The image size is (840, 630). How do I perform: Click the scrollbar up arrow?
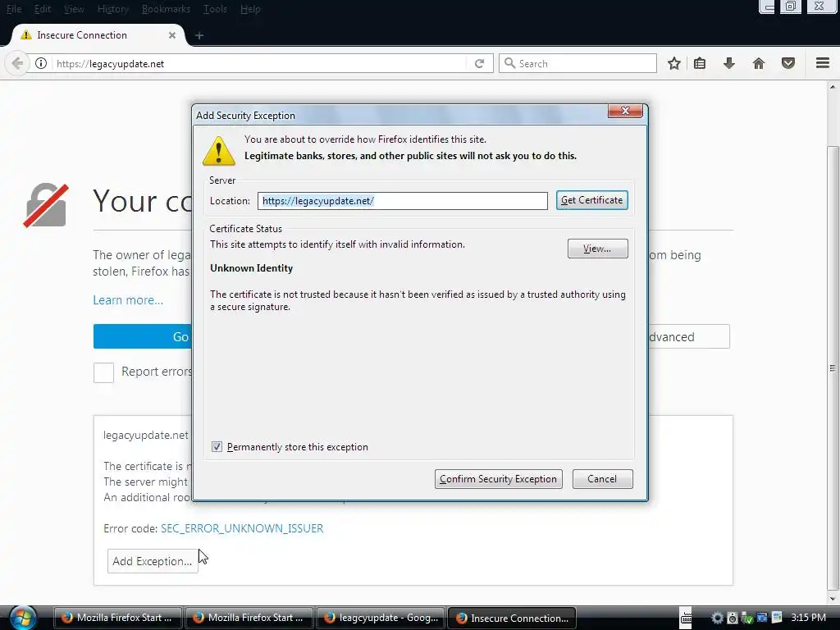pyautogui.click(x=833, y=86)
